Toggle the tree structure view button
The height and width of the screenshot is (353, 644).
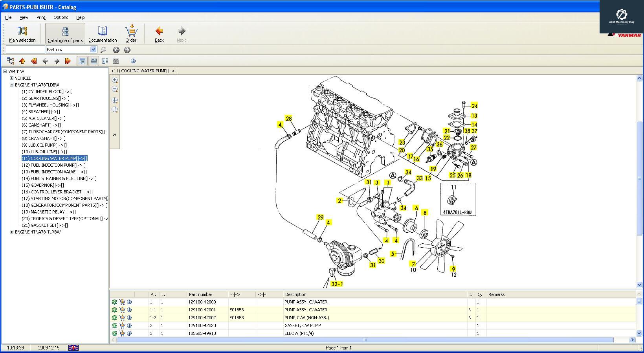point(11,61)
